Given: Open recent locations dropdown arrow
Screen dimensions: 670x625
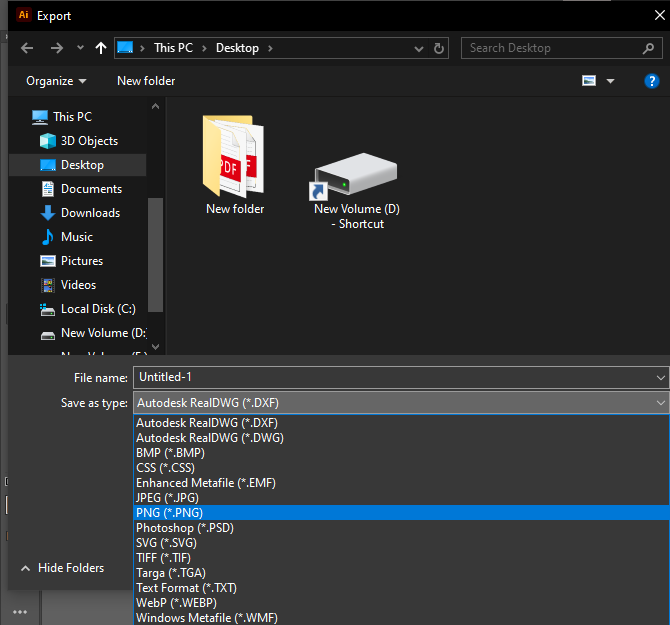Looking at the screenshot, I should pos(80,48).
